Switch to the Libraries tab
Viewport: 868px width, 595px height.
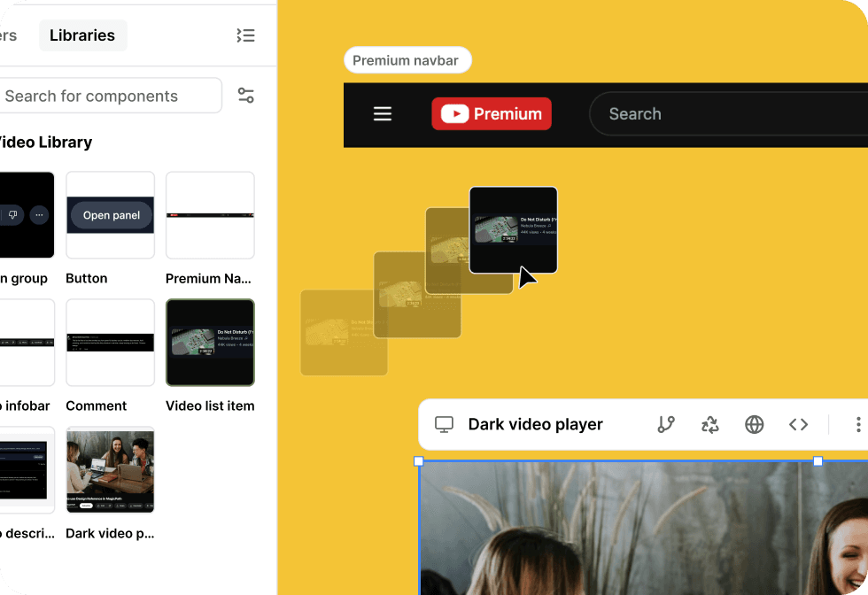(x=82, y=35)
